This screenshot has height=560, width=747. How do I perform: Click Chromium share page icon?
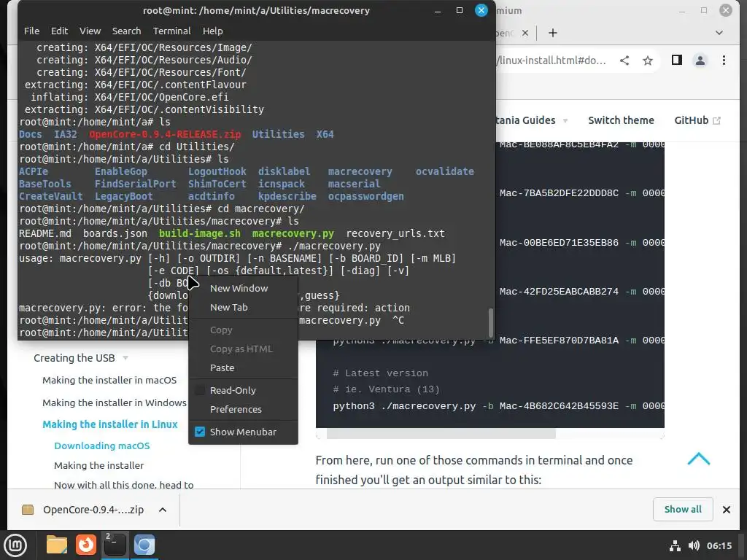point(624,61)
